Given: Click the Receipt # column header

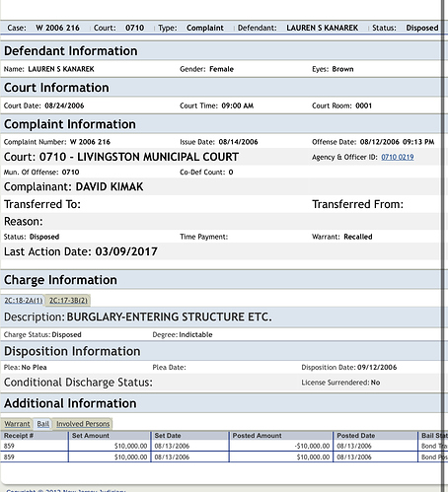Looking at the screenshot, I should coord(35,436).
